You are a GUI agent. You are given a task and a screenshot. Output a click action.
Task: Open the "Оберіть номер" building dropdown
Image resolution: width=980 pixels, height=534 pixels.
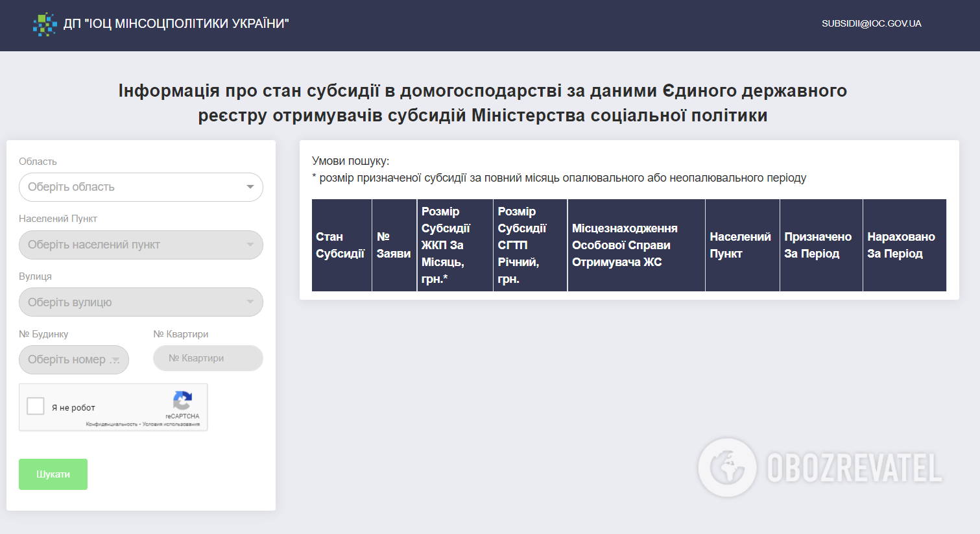(x=74, y=359)
